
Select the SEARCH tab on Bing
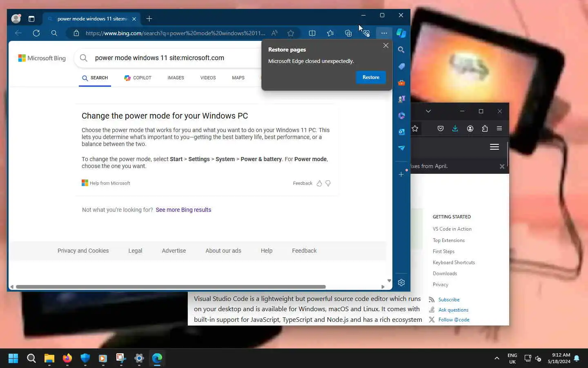pos(95,78)
